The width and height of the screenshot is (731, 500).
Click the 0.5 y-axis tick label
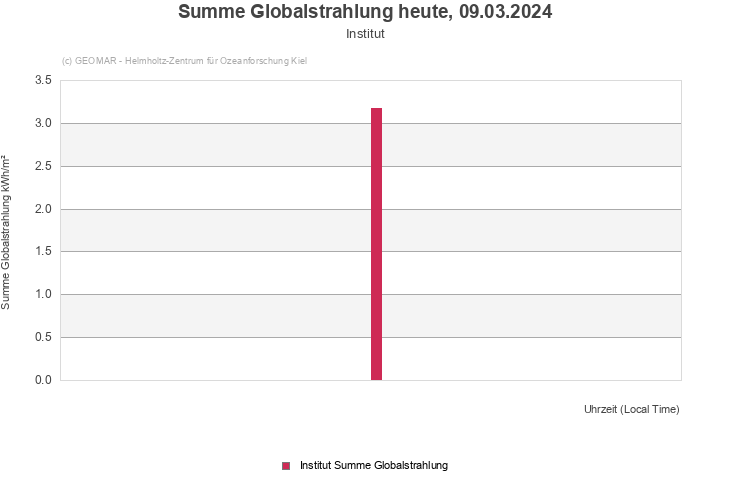(43, 337)
